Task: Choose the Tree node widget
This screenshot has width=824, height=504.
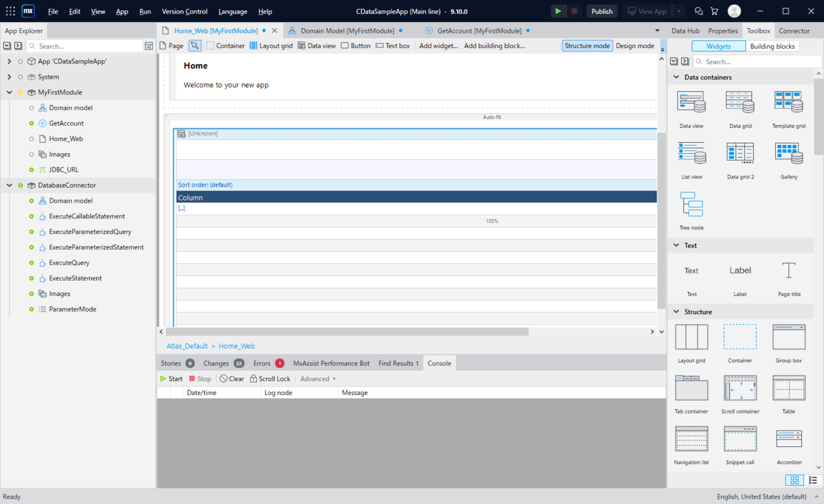Action: click(691, 204)
